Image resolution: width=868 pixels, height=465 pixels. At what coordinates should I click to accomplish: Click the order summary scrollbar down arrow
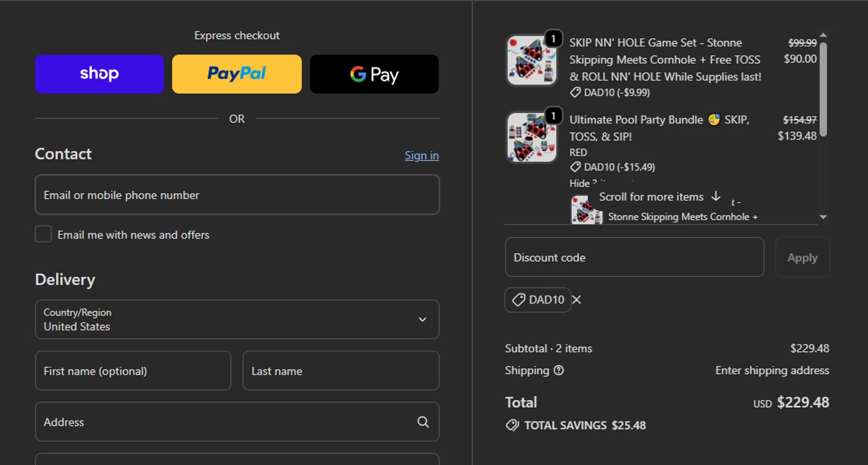823,217
